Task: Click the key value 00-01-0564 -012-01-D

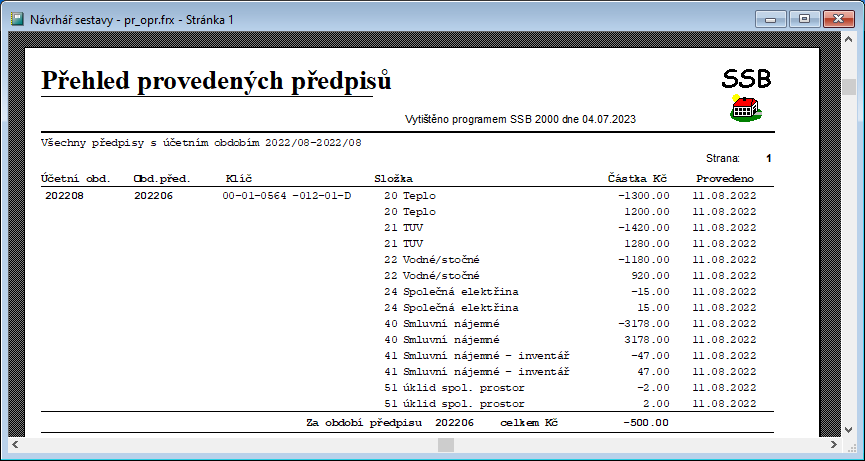Action: (287, 196)
